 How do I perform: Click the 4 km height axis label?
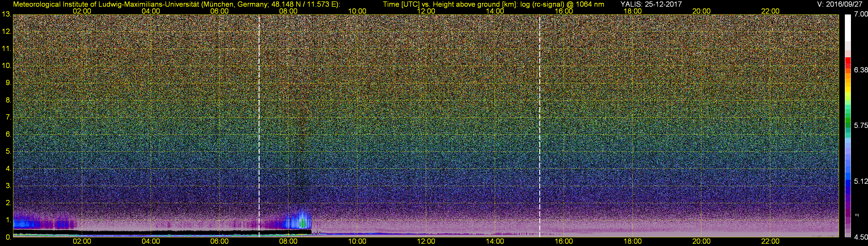click(x=8, y=168)
